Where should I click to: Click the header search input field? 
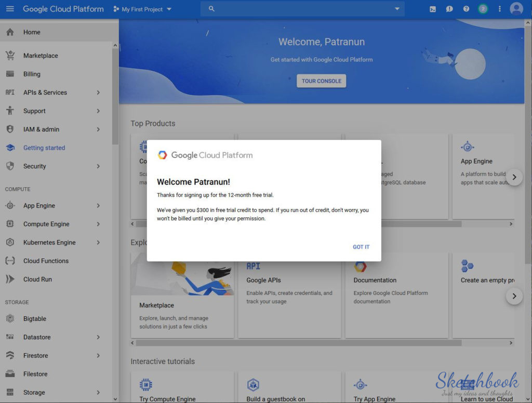tap(303, 9)
